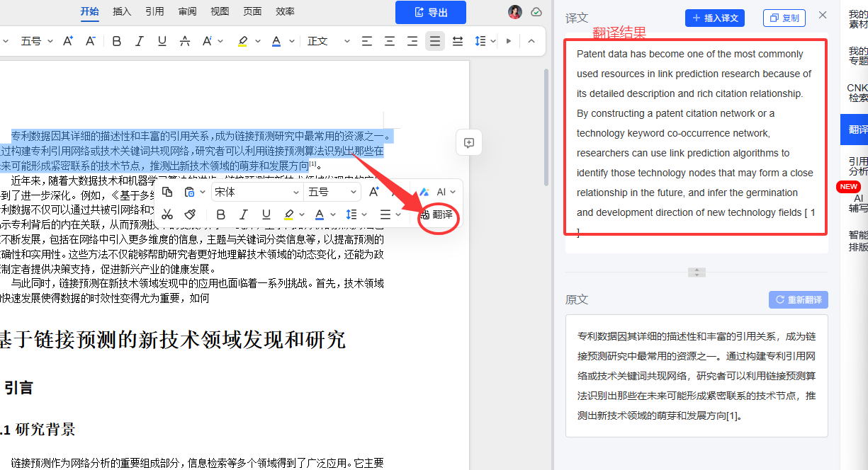
Task: Apply strikethrough from the top toolbar
Action: pyautogui.click(x=185, y=41)
